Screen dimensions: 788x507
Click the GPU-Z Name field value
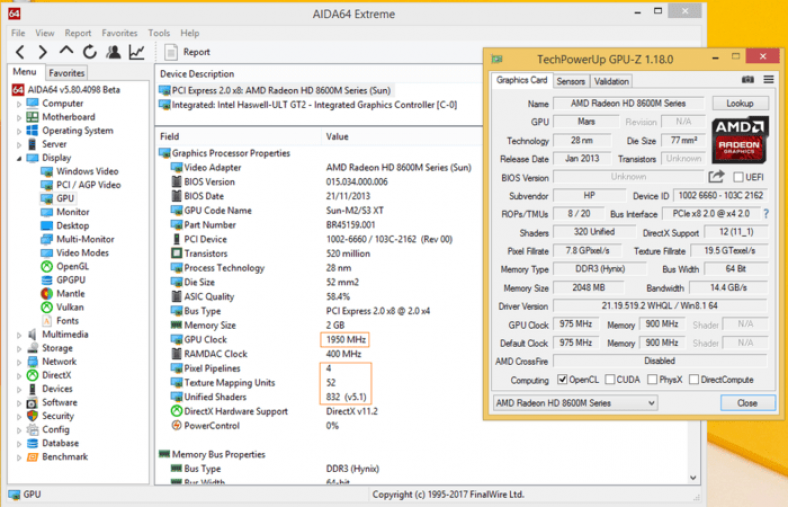(x=628, y=104)
